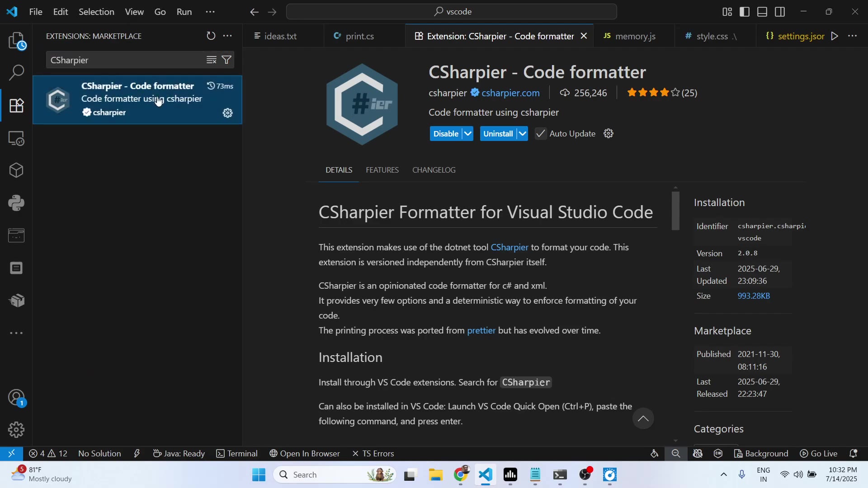Select the DETAILS tab
This screenshot has width=868, height=488.
point(339,170)
